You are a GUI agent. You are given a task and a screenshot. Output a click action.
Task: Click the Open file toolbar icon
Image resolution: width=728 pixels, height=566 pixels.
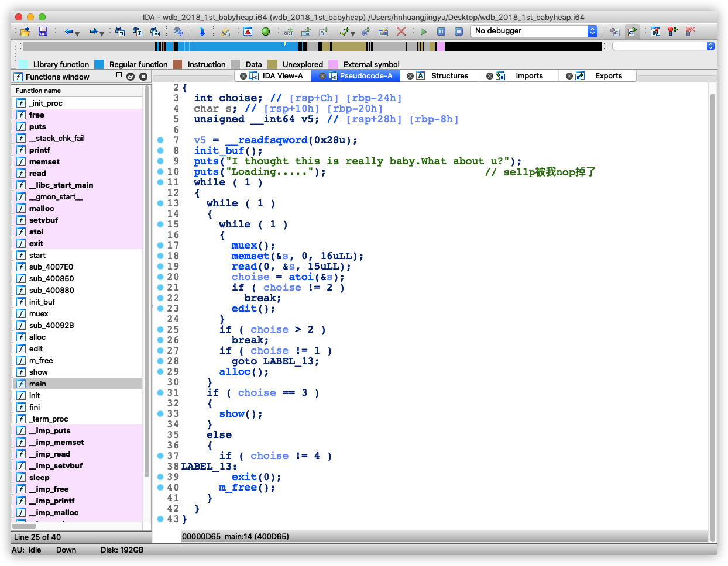click(x=25, y=32)
